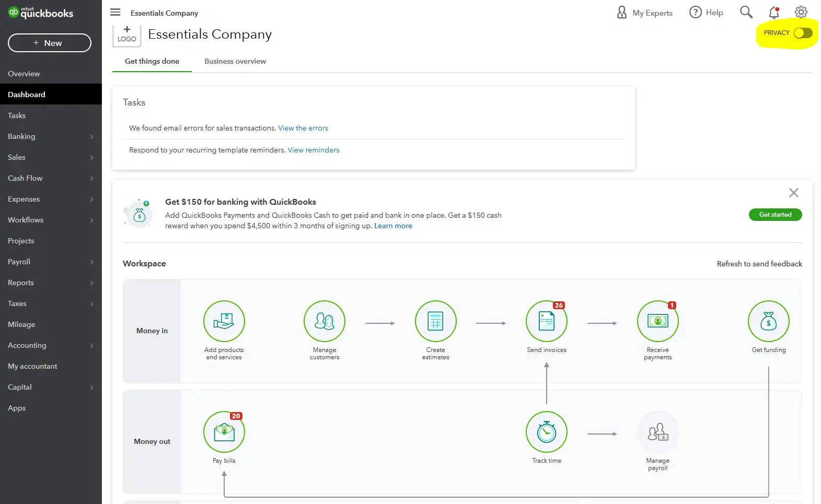
Task: Expand the Cash Flow menu chevron
Action: [92, 179]
